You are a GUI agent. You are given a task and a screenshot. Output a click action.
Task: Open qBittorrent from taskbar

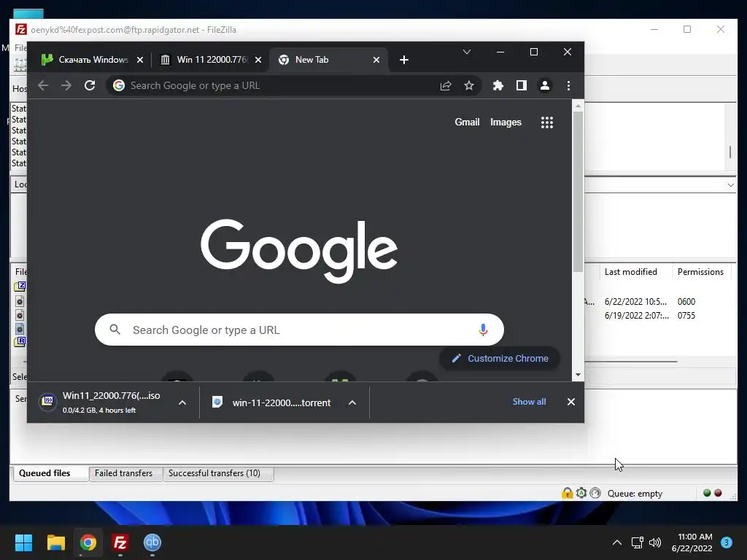point(152,542)
